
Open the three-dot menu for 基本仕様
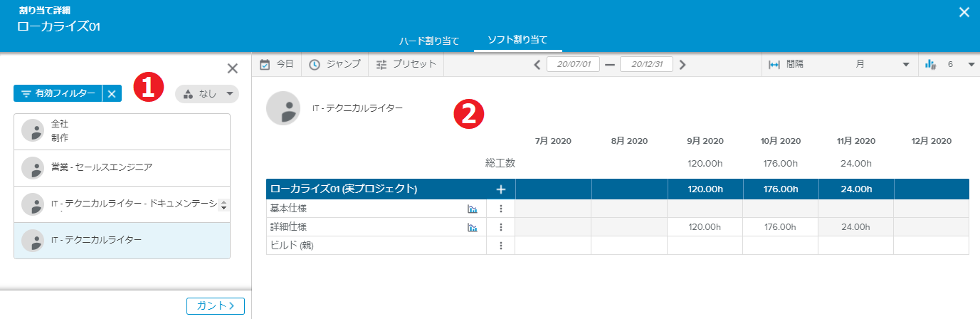coord(501,209)
